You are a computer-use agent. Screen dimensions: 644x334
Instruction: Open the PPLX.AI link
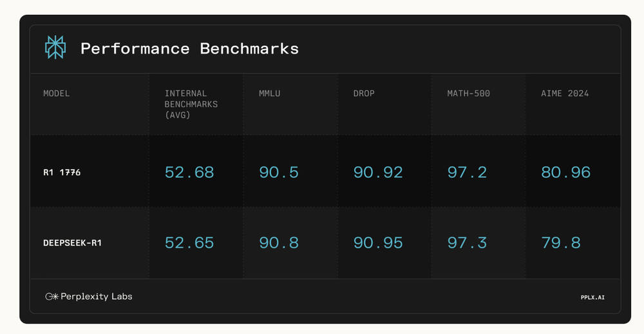click(592, 297)
